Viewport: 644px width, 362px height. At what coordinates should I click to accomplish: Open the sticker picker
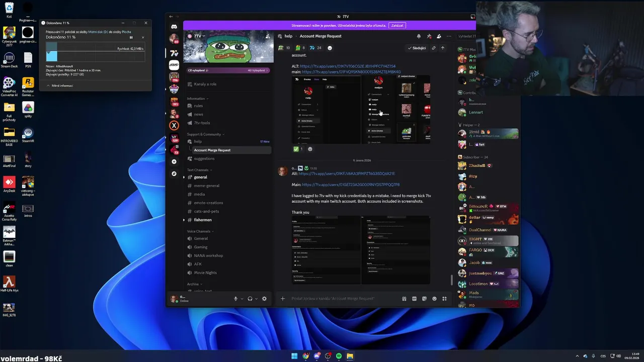pyautogui.click(x=424, y=299)
